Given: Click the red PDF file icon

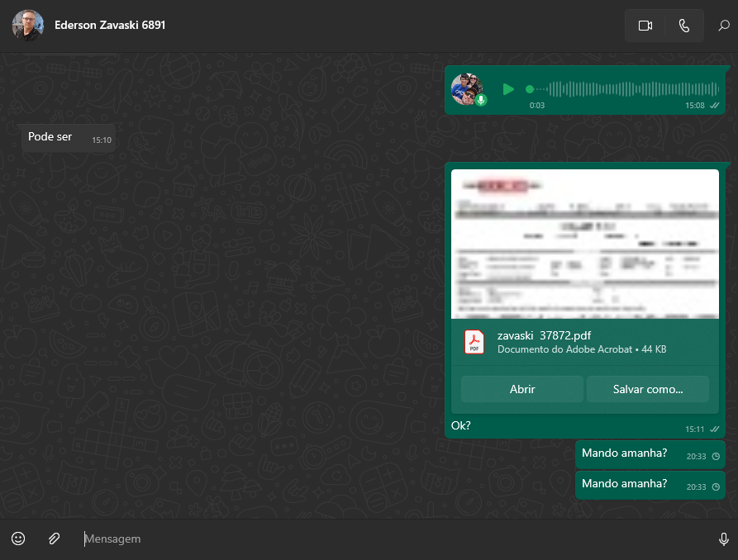Looking at the screenshot, I should tap(474, 342).
